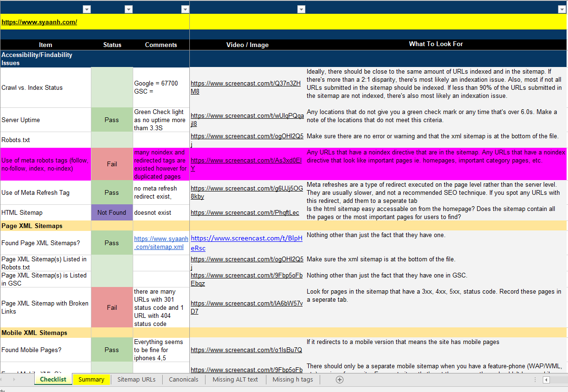Screen dimensions: 568x392
Task: Open filter dropdown above Status column
Action: click(128, 9)
